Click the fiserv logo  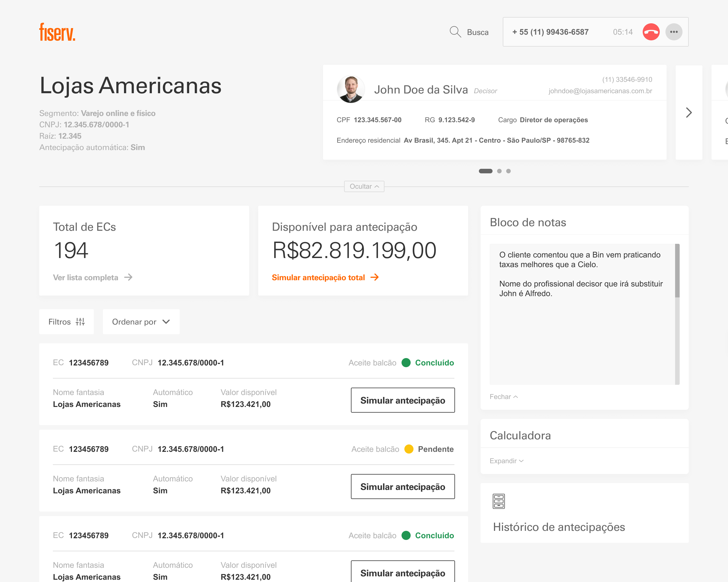(57, 32)
